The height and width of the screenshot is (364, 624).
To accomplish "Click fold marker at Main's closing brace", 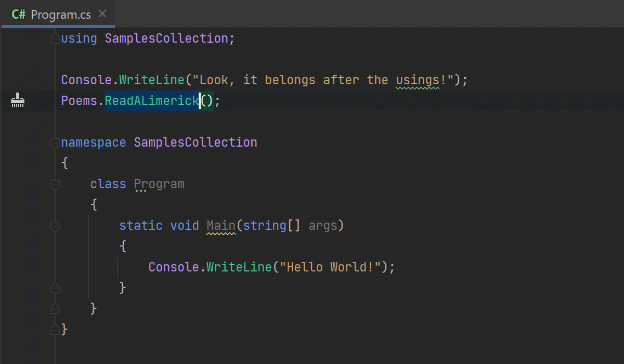I will 55,288.
